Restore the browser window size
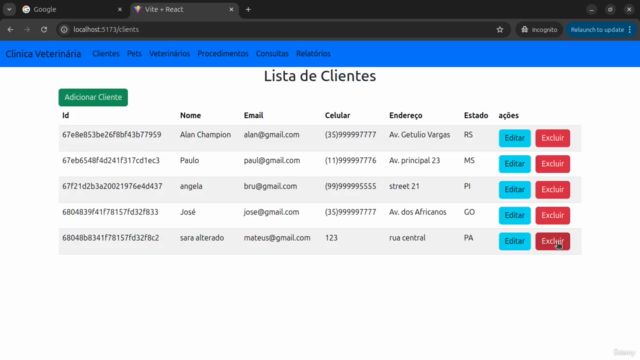Viewport: 640px width, 360px height. pyautogui.click(x=610, y=9)
